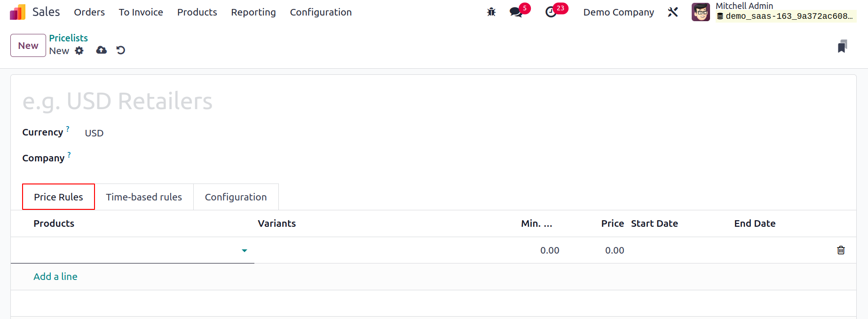Switch to the Time-based rules tab

pos(144,197)
